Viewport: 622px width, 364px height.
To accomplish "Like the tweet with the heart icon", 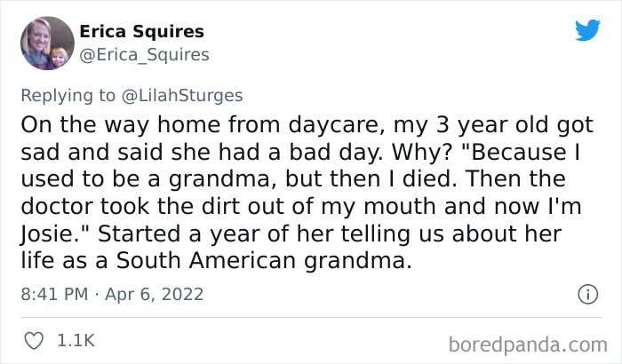I will 34,341.
